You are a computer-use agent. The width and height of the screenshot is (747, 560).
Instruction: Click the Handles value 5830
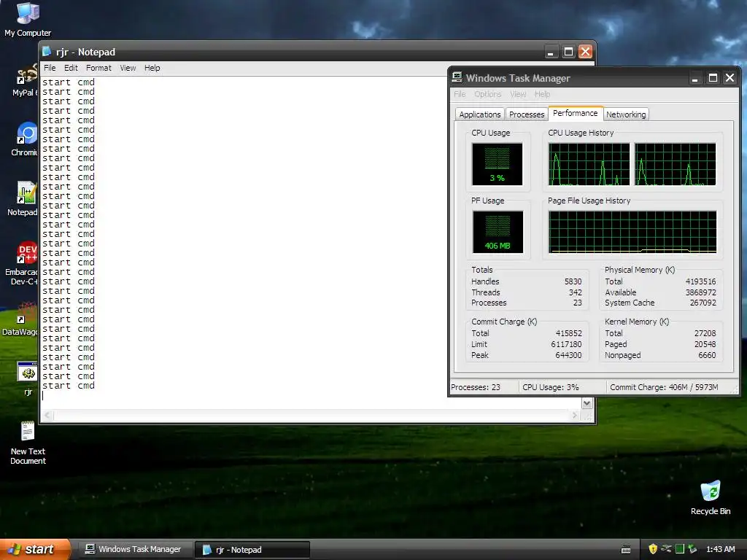pyautogui.click(x=573, y=281)
